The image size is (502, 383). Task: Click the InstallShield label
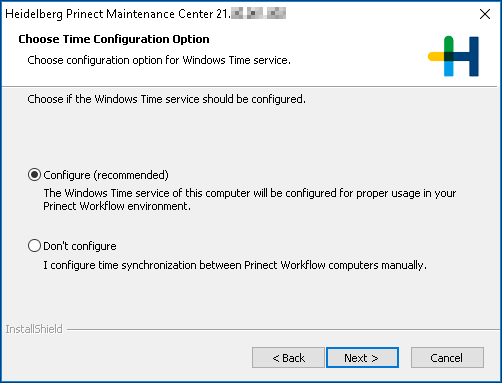[x=34, y=329]
